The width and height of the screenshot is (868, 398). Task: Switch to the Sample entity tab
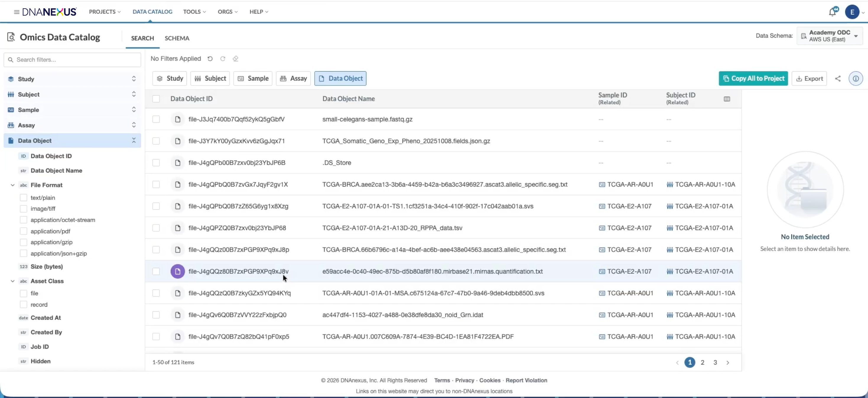[x=253, y=79]
